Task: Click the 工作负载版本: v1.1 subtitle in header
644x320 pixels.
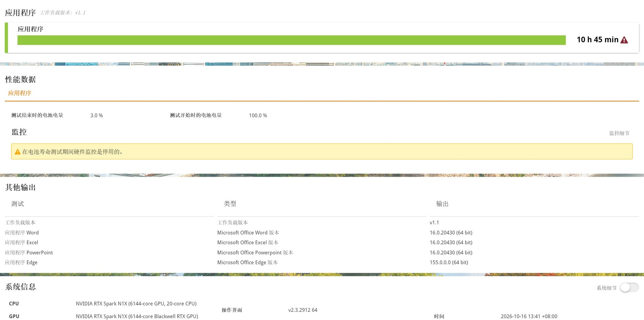Action: pyautogui.click(x=63, y=13)
